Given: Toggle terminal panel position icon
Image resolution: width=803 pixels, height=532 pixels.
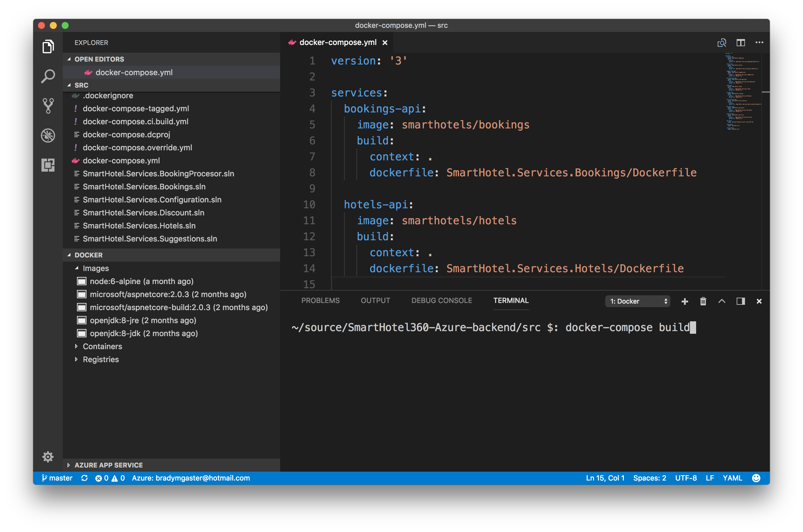Looking at the screenshot, I should point(741,301).
